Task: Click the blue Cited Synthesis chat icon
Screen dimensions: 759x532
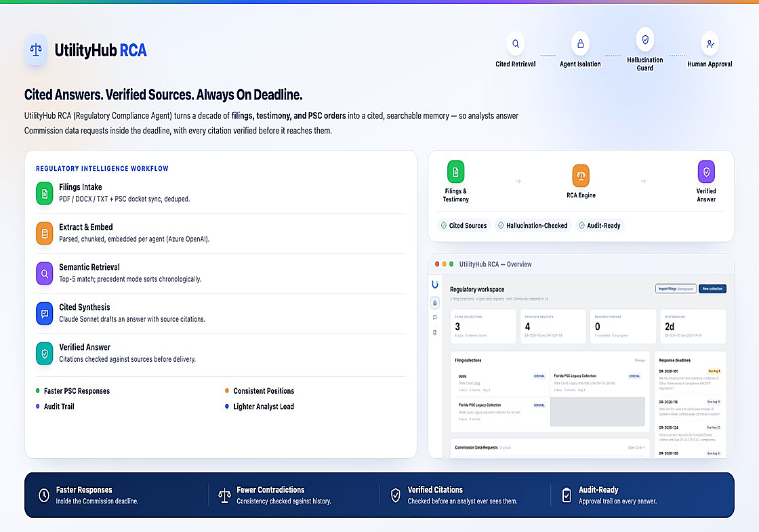Action: (45, 314)
